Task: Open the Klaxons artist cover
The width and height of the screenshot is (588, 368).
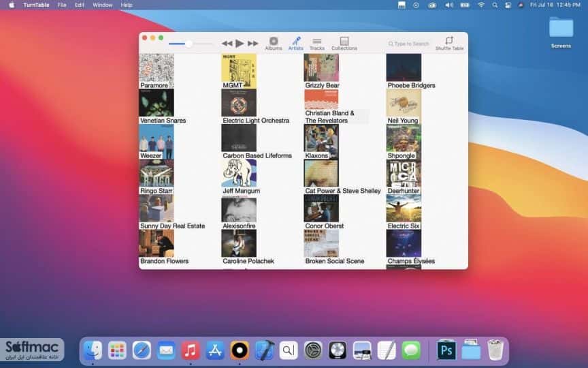Action: coord(321,142)
